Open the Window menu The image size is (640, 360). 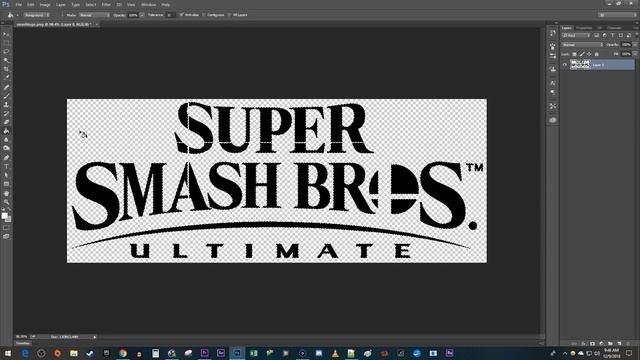point(149,4)
